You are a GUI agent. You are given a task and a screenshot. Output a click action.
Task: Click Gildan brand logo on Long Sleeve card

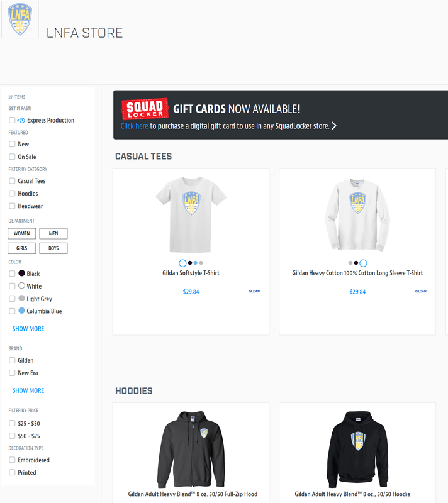(x=421, y=291)
